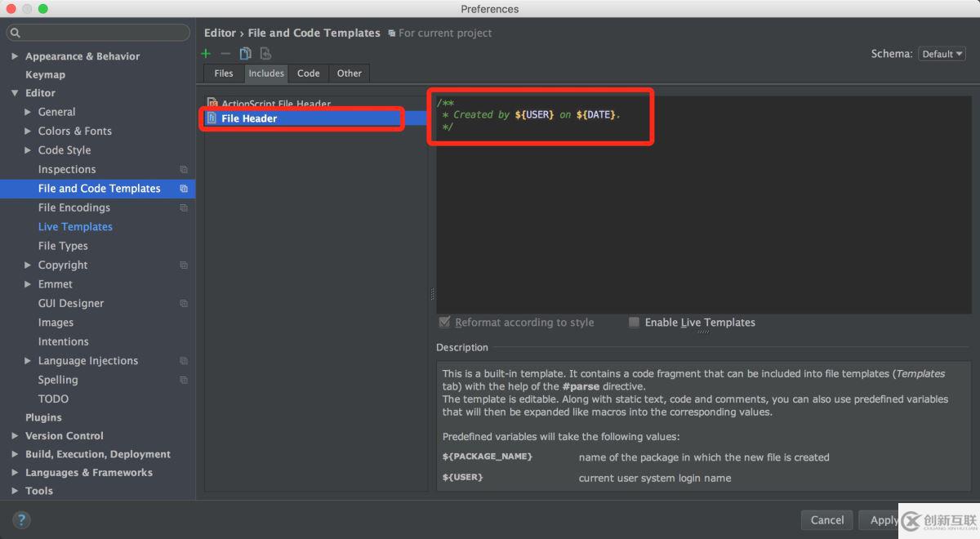Open the Schema dropdown

point(942,54)
